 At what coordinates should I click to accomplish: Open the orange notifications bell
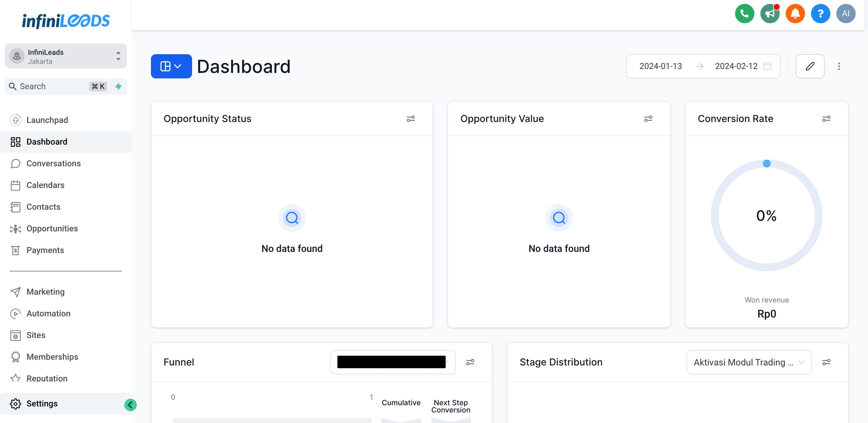point(795,14)
